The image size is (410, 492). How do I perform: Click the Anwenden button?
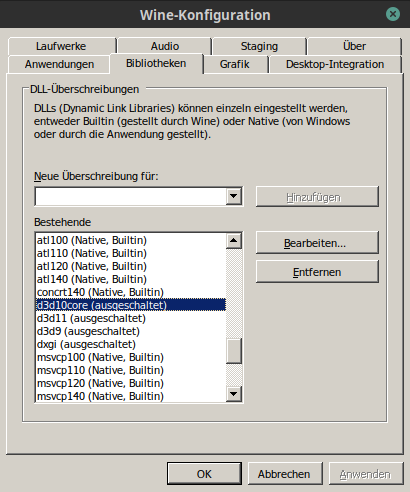pyautogui.click(x=366, y=474)
